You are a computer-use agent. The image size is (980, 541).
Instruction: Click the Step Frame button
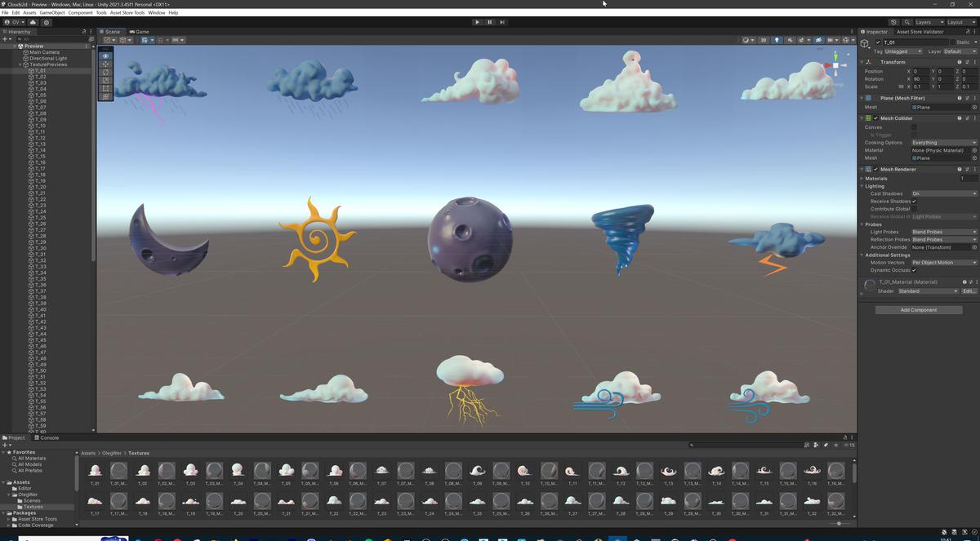[501, 22]
